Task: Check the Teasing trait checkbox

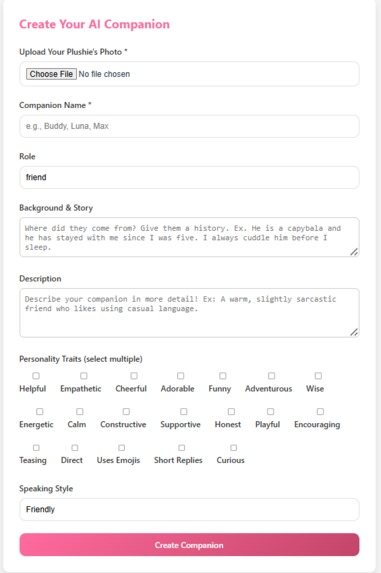Action: (x=36, y=448)
